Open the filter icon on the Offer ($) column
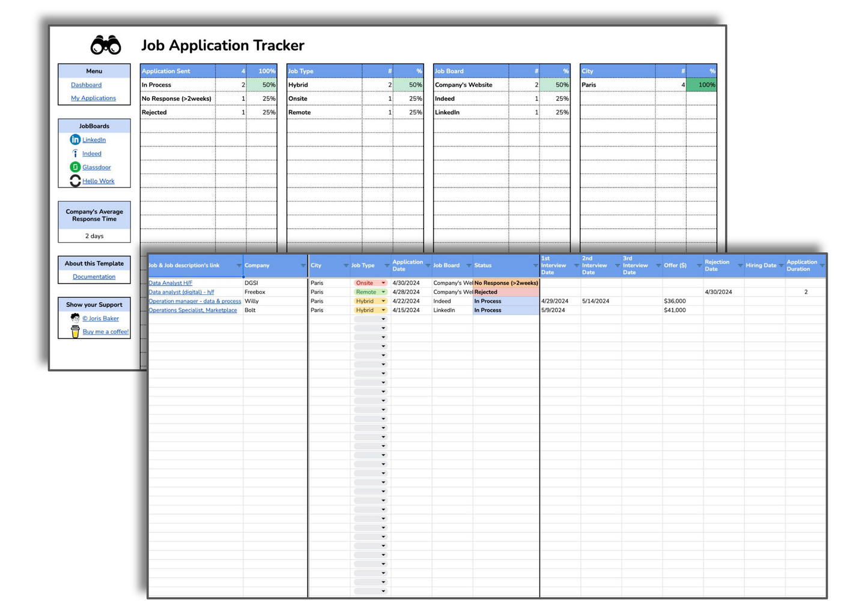This screenshot has width=868, height=614. (699, 265)
